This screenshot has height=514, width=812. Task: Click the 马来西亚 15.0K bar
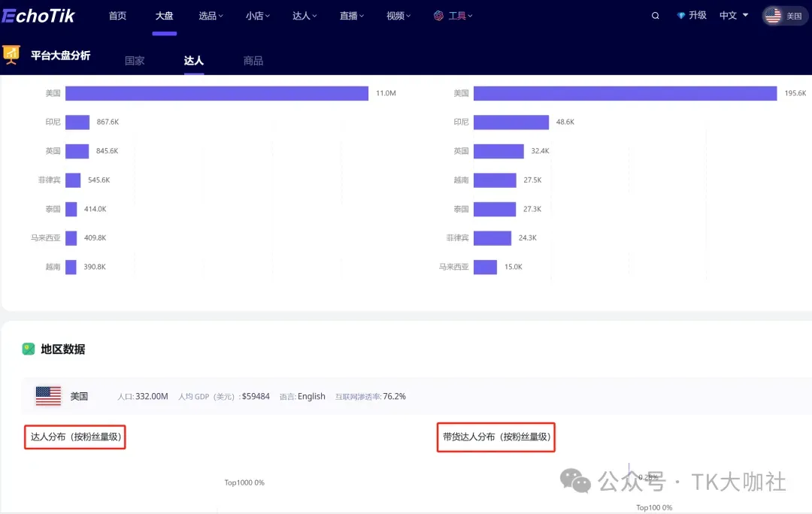click(x=485, y=267)
